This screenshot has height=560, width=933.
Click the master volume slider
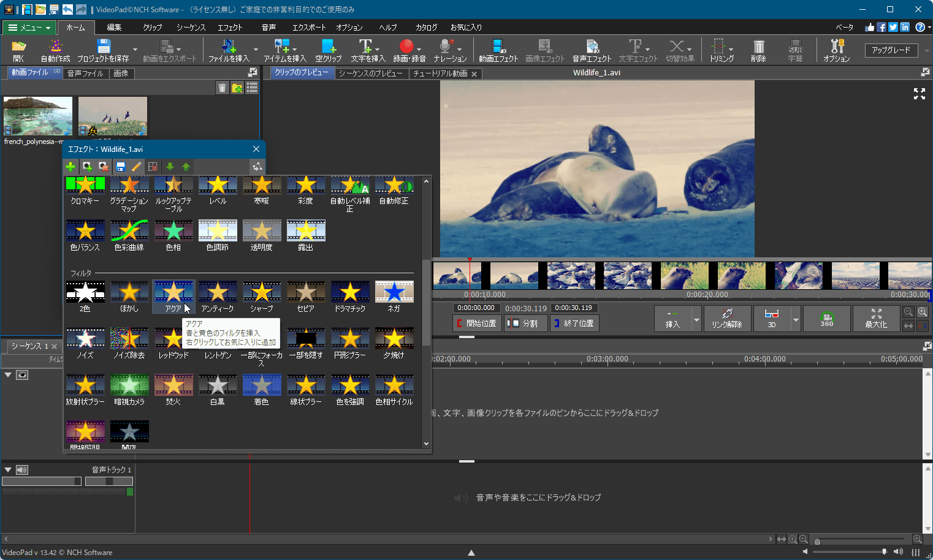pos(849,552)
